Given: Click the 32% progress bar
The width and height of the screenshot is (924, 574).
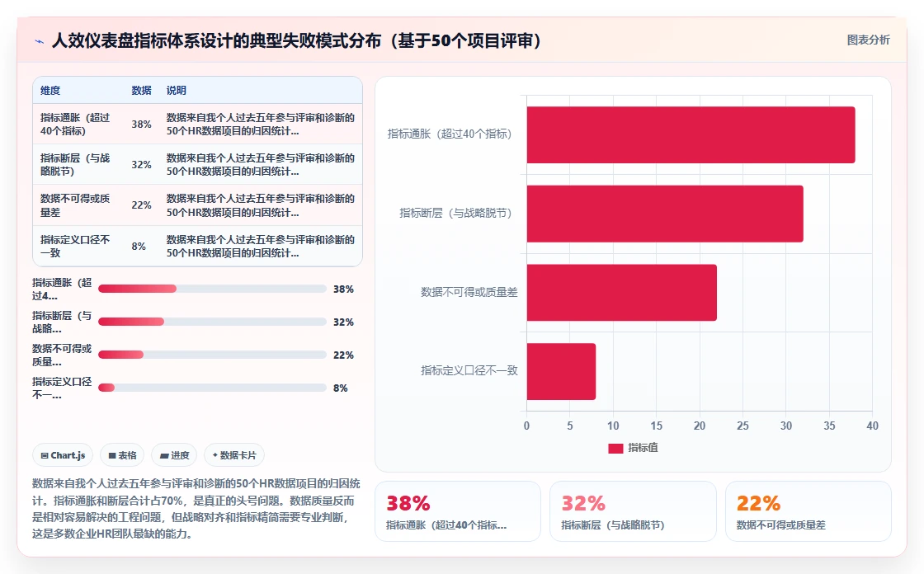Looking at the screenshot, I should click(x=212, y=322).
